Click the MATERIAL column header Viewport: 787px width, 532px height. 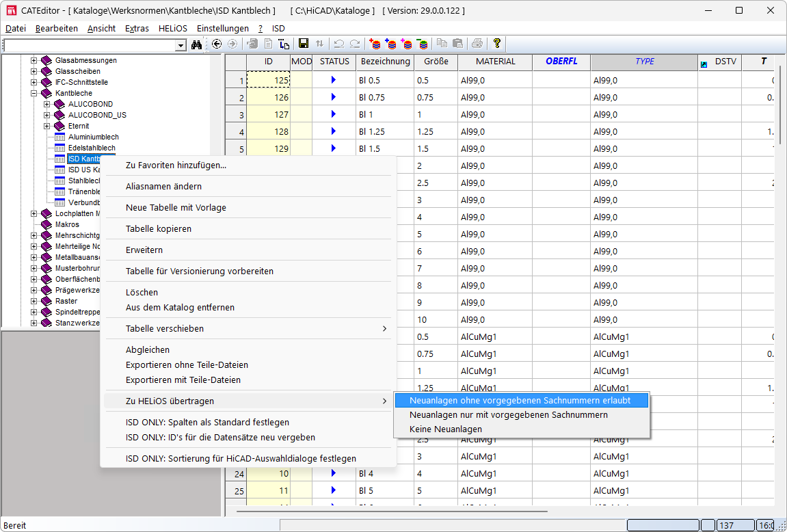(x=494, y=62)
